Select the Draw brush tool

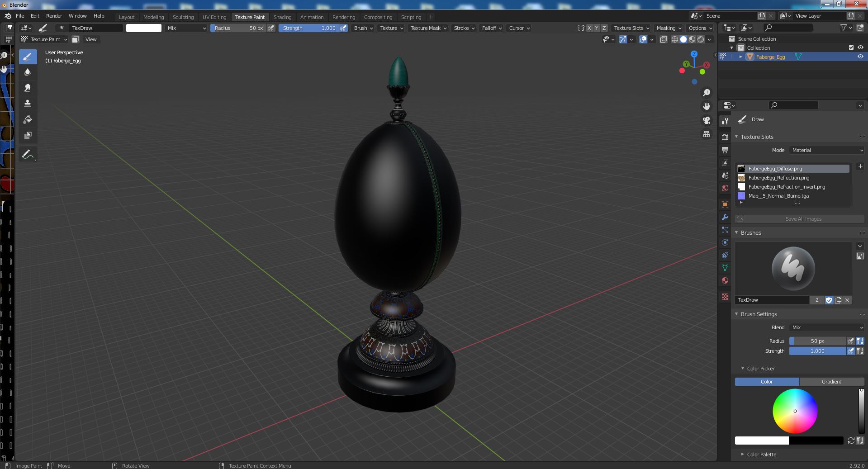tap(28, 57)
